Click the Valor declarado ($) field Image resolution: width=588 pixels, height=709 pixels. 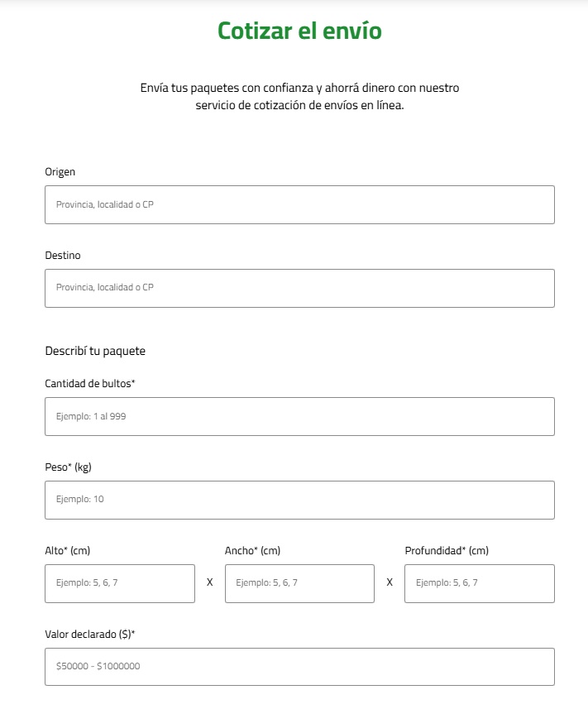click(299, 666)
